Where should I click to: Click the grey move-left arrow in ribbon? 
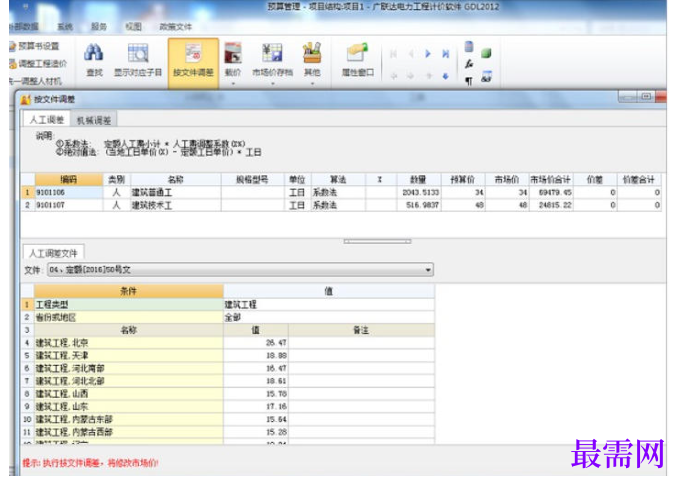(x=394, y=76)
